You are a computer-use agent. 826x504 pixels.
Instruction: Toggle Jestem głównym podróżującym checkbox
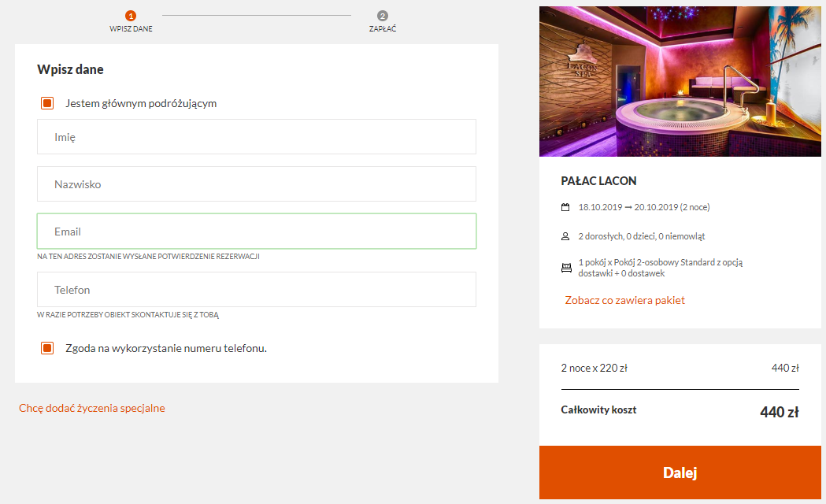tap(47, 103)
